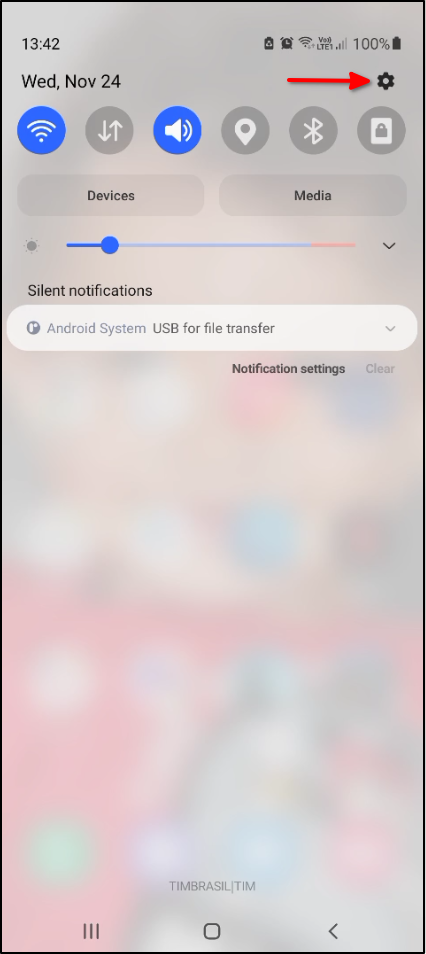
Task: Tap the battery icon in status bar
Action: (x=397, y=44)
